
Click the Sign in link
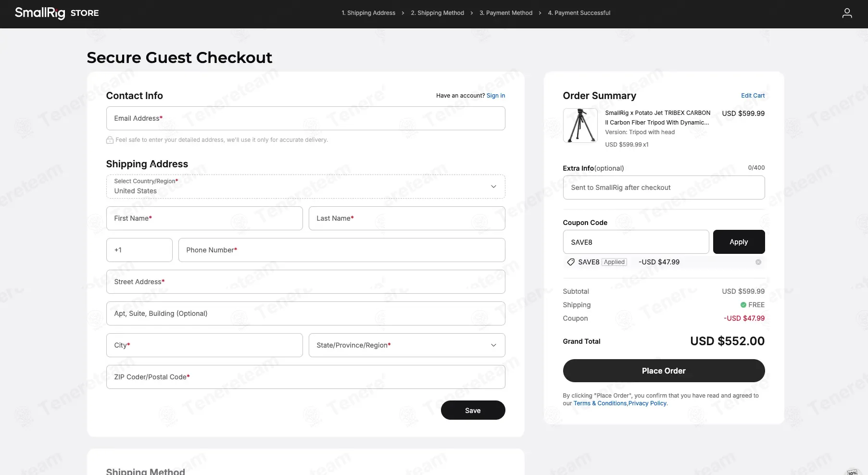tap(496, 96)
